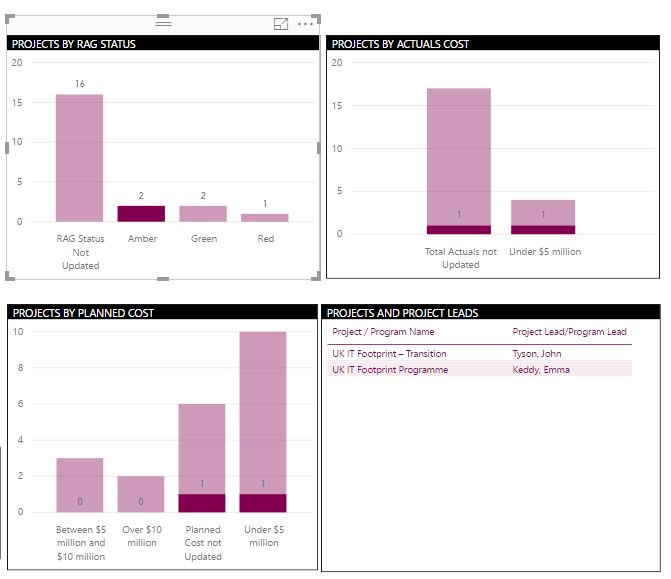This screenshot has height=579, width=671.
Task: Click RAG Status Not Updated axis label
Action: [80, 252]
